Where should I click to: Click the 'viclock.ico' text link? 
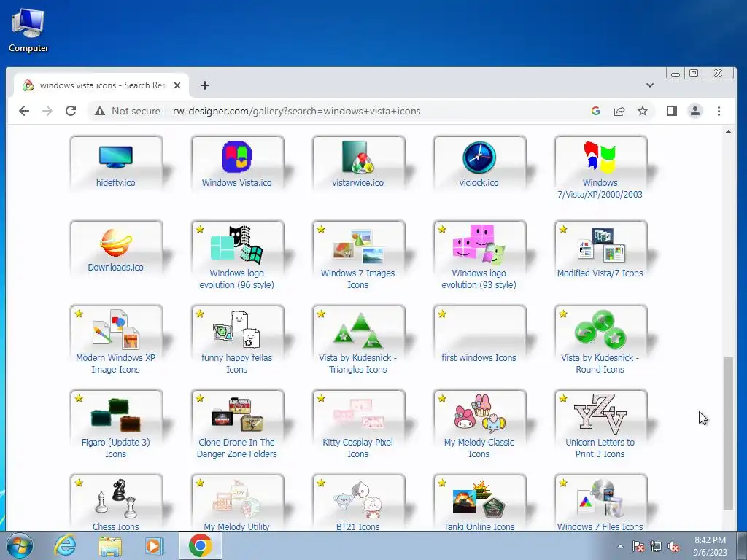click(479, 183)
